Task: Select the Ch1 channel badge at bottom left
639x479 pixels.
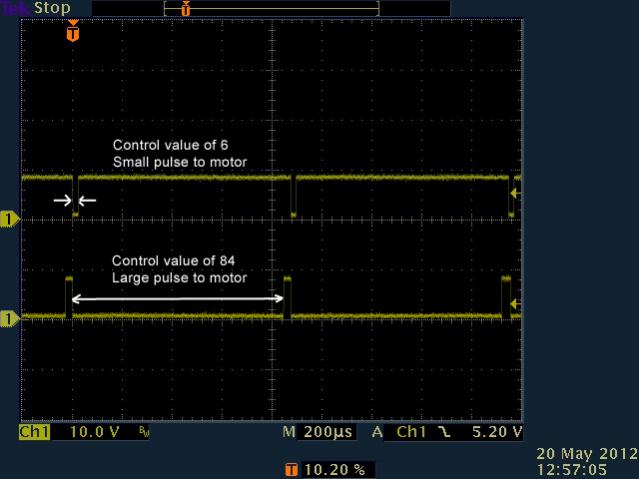Action: tap(33, 432)
